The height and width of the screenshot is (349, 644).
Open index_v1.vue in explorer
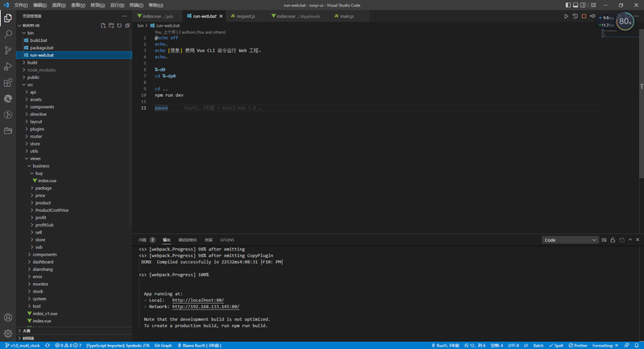pyautogui.click(x=74, y=314)
